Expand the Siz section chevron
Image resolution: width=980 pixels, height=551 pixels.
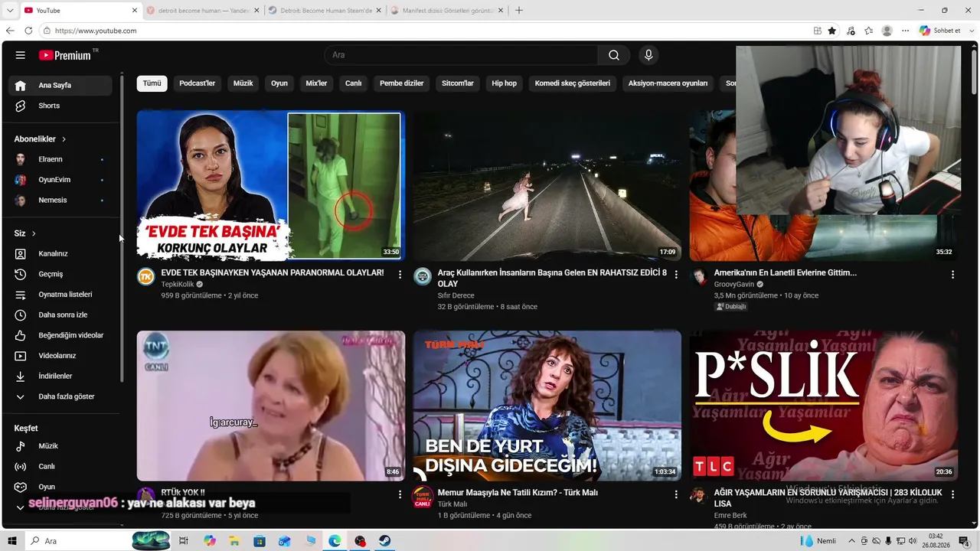click(34, 233)
